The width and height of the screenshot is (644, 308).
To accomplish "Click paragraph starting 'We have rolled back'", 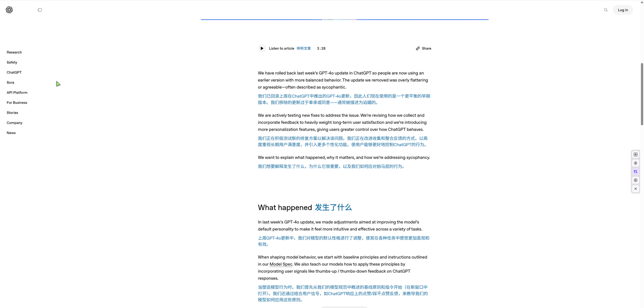I will point(343,80).
